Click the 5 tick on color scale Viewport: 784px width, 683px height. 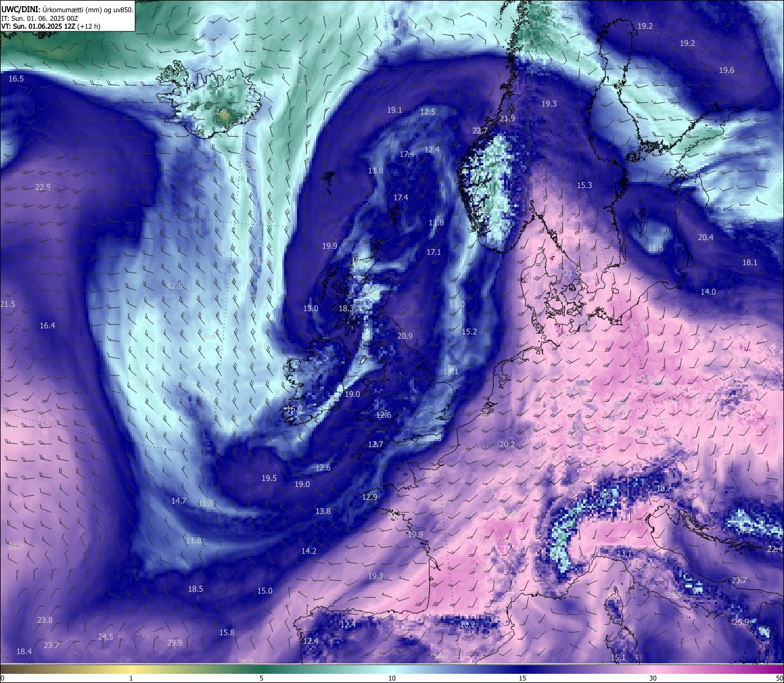[x=262, y=678]
